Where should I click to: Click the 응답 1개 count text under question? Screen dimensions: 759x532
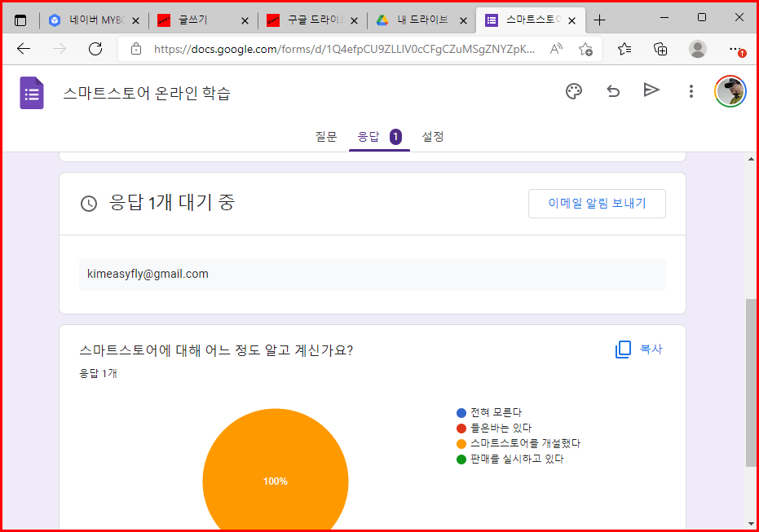click(99, 373)
